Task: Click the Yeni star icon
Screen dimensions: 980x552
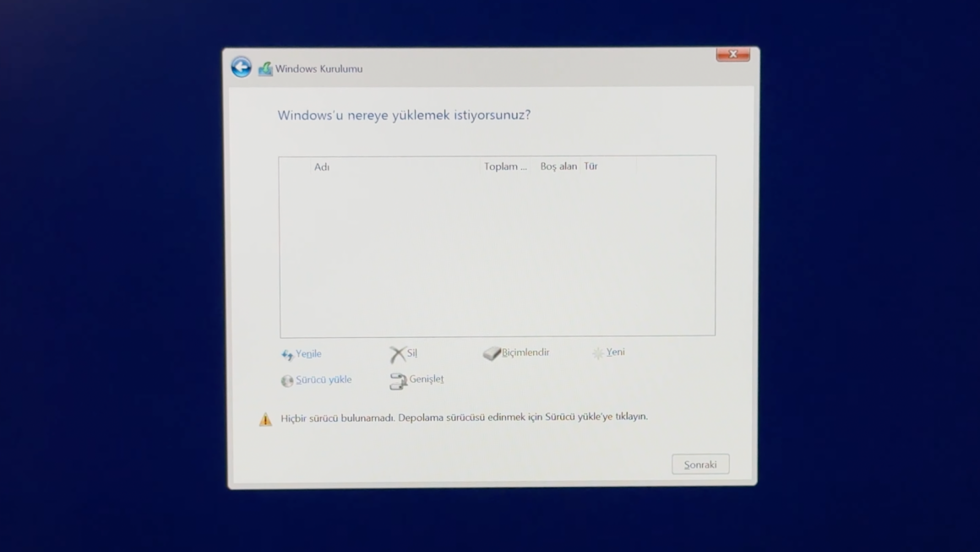Action: (x=598, y=353)
